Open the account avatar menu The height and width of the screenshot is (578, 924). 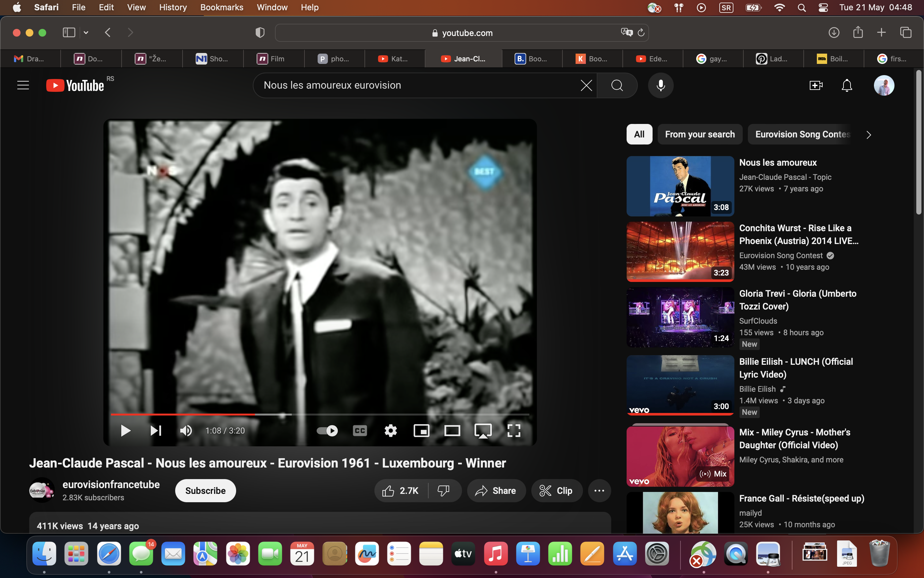pos(884,85)
